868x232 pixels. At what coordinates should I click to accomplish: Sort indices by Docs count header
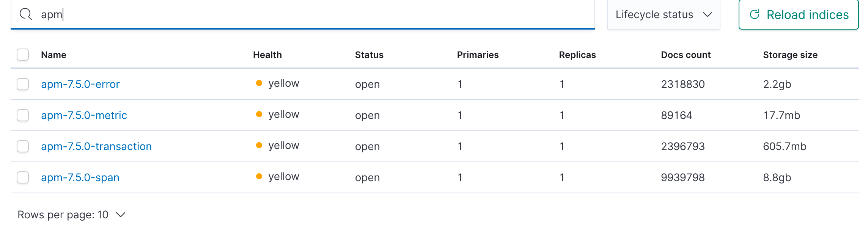tap(686, 55)
